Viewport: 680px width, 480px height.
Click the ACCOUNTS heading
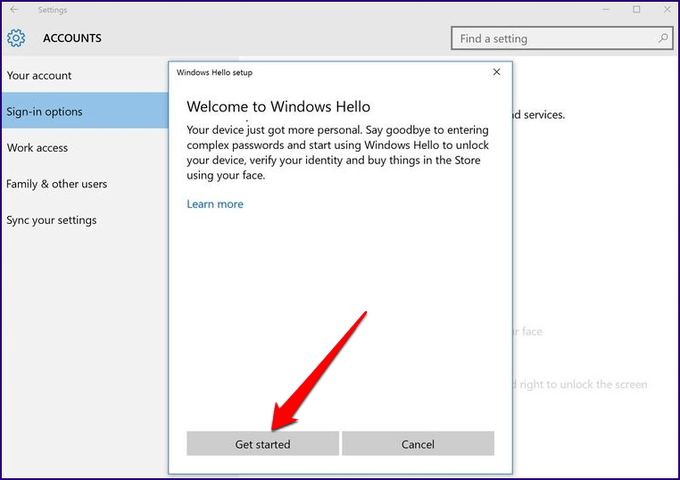[x=72, y=39]
